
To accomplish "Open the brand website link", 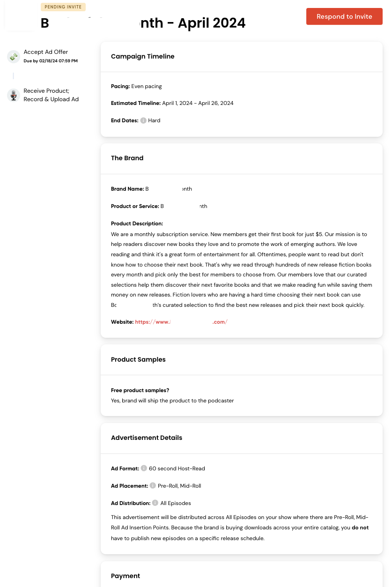I will click(x=181, y=322).
